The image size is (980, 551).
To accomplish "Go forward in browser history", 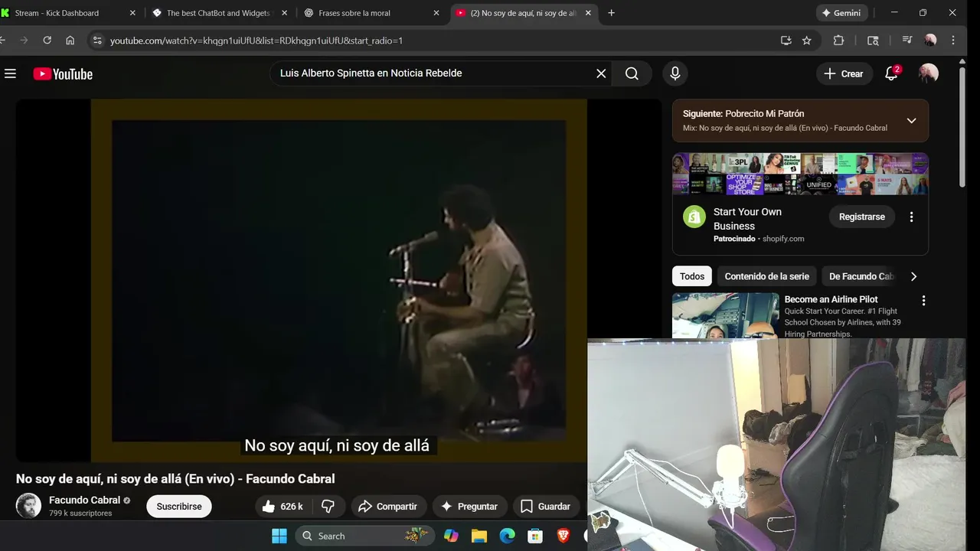I will click(x=24, y=41).
